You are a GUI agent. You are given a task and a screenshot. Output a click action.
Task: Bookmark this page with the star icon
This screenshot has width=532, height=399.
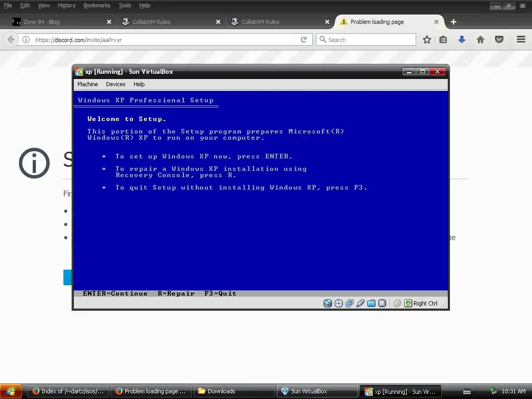(427, 39)
